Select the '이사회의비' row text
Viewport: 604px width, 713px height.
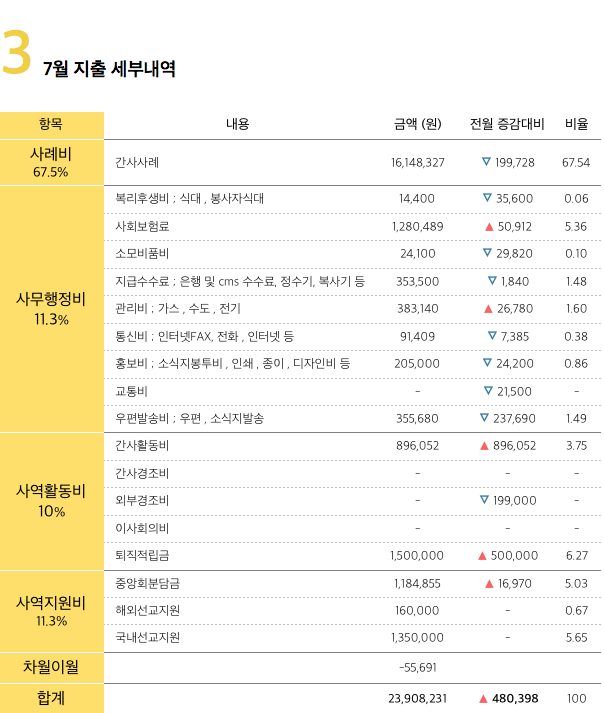point(142,528)
